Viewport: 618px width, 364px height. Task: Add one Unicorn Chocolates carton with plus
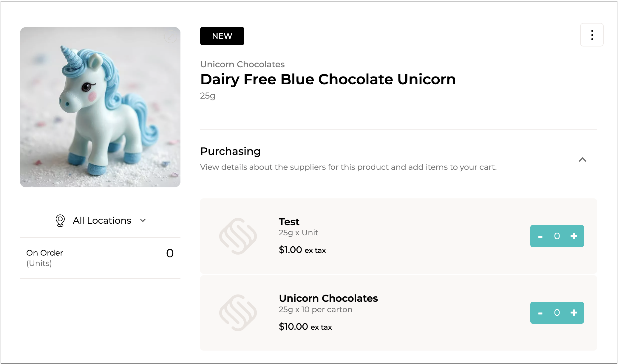pos(574,313)
